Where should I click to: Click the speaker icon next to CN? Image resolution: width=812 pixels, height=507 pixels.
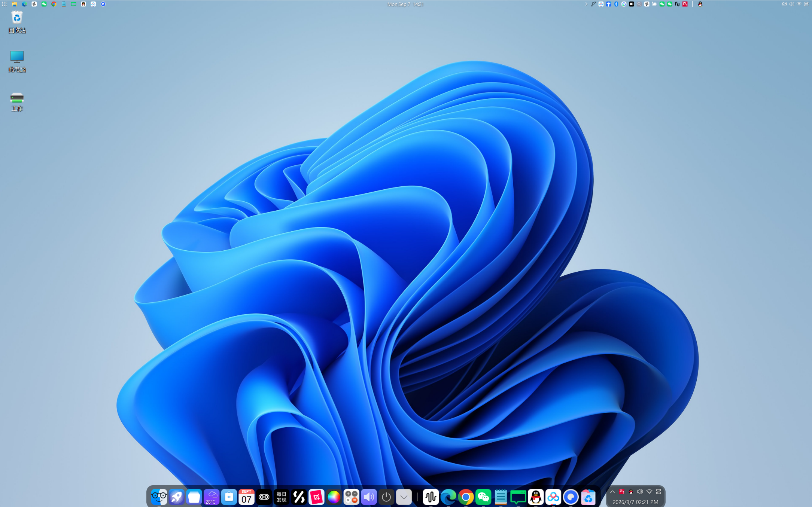point(792,4)
